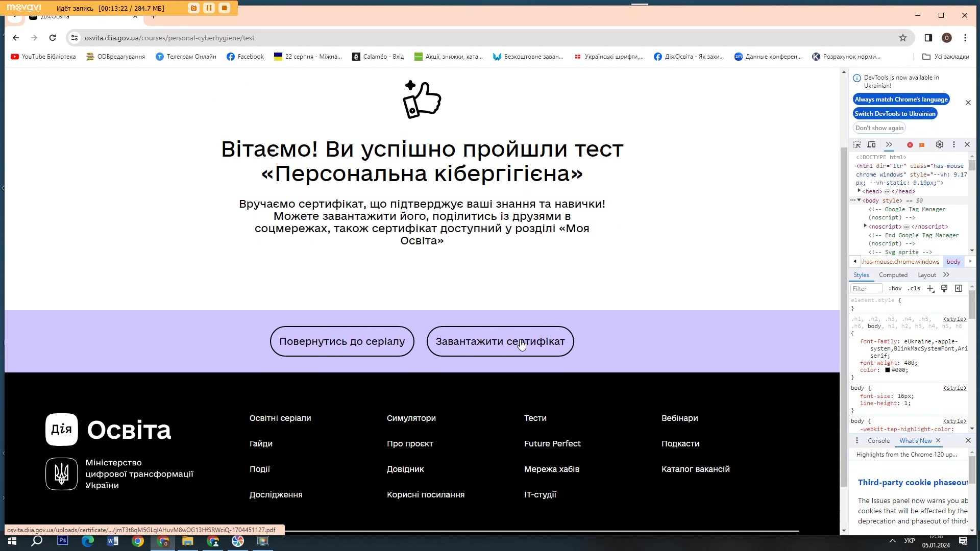Open the Вебінари footer link
Viewport: 980px width, 551px height.
[680, 418]
